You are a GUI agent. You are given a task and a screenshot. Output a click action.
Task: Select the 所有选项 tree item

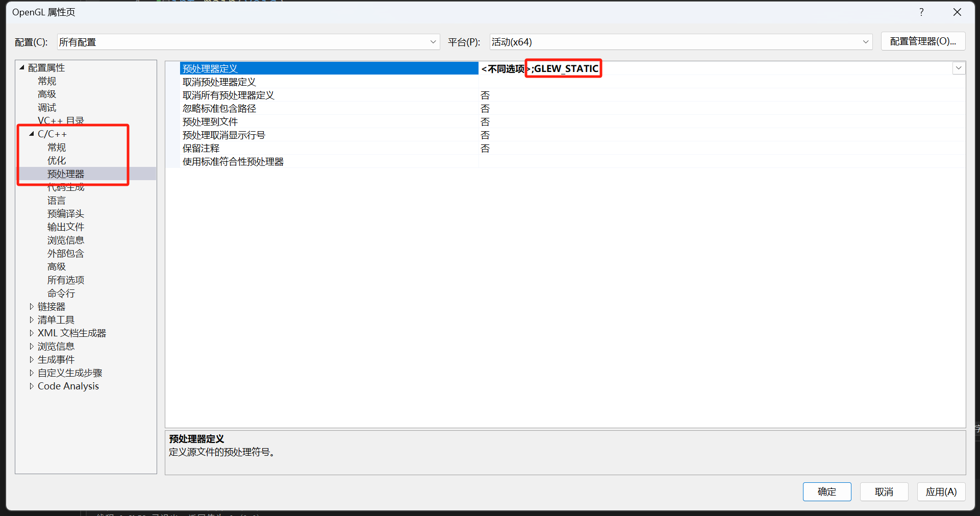66,280
